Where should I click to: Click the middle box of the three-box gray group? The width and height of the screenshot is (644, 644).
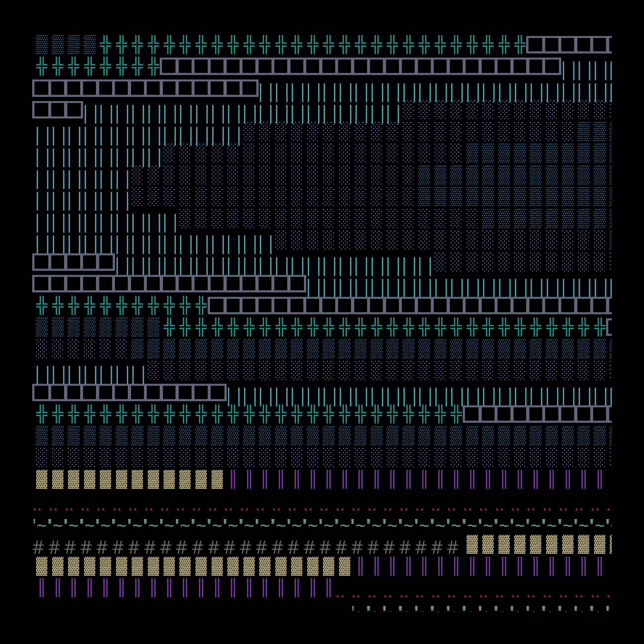[x=58, y=110]
